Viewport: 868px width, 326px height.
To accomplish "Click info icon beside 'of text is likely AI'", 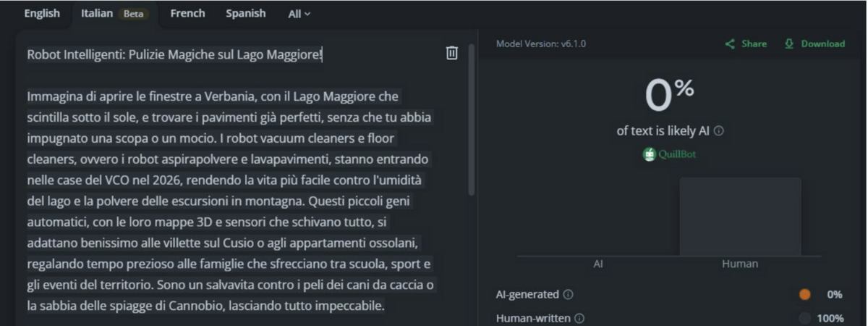I will (x=719, y=131).
